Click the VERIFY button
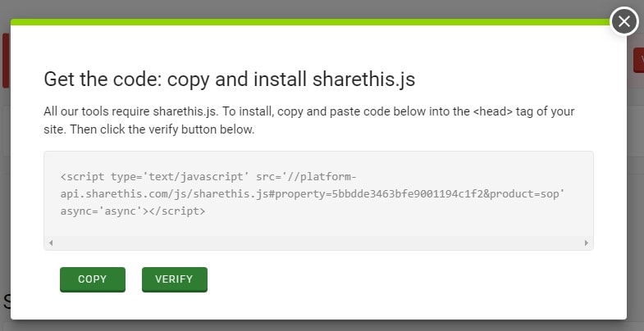Image resolution: width=644 pixels, height=331 pixels. (x=175, y=279)
